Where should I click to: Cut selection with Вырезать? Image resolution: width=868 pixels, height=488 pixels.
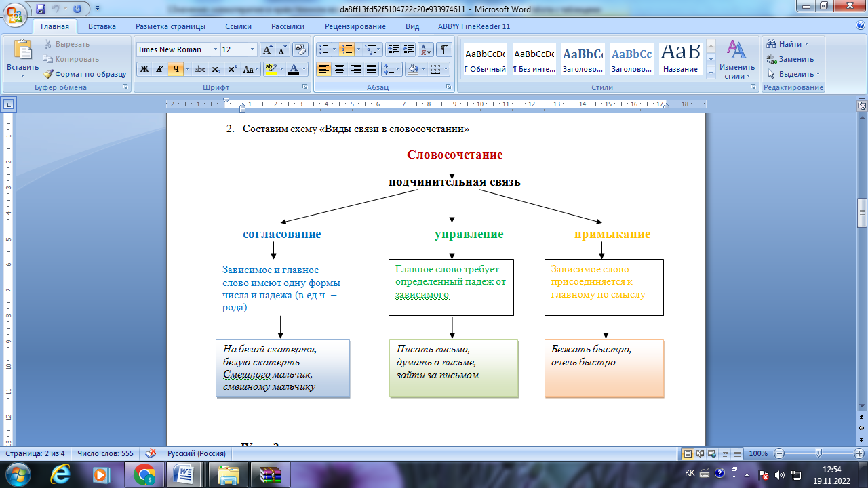click(66, 44)
